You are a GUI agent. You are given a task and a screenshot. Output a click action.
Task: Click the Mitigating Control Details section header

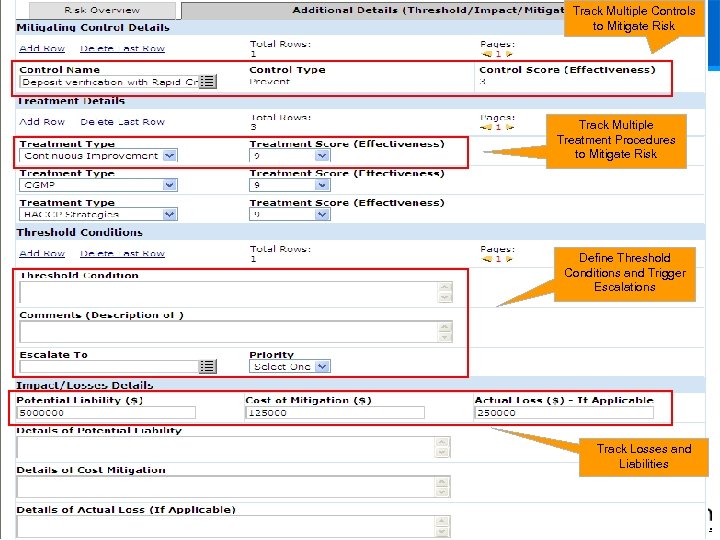93,28
